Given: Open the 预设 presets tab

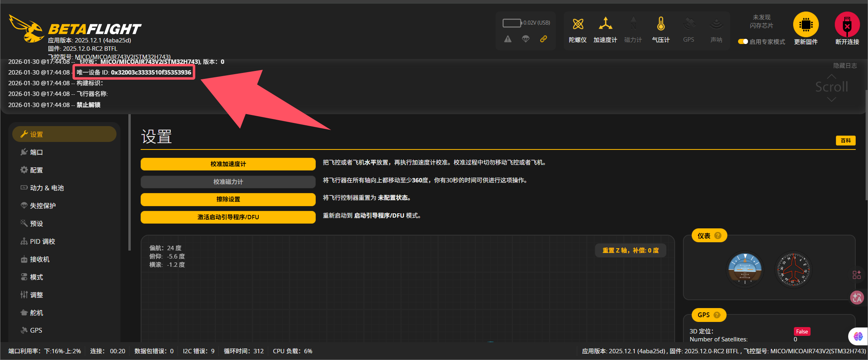Looking at the screenshot, I should coord(64,224).
